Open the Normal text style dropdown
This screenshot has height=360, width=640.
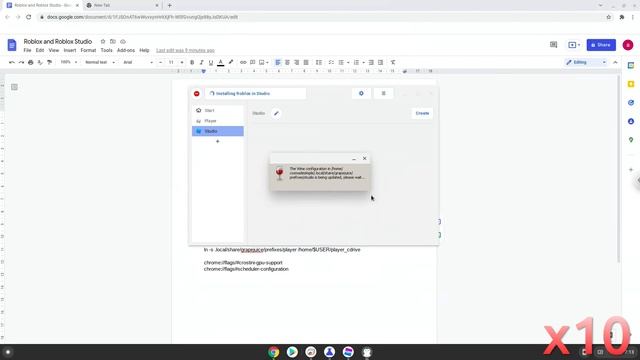(100, 62)
